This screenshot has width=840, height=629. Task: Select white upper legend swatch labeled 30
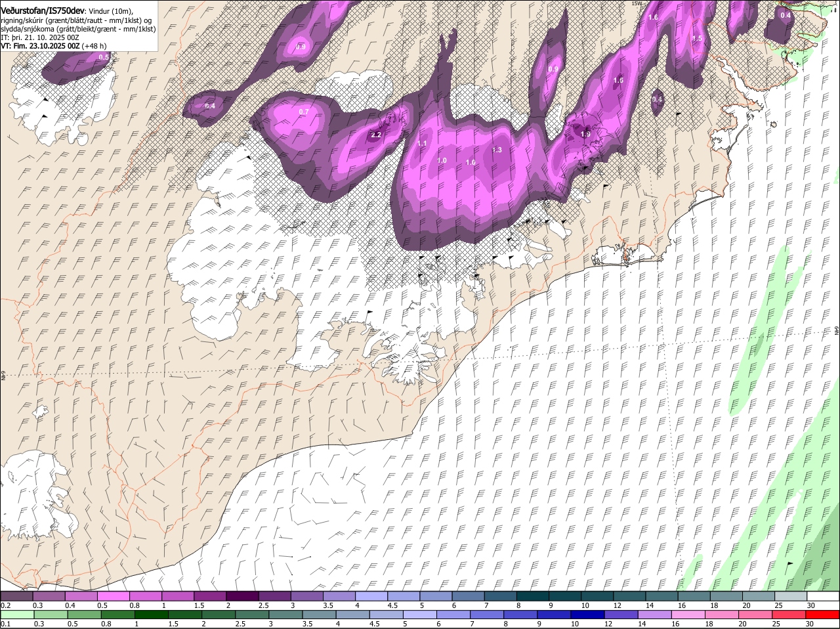pos(824,596)
